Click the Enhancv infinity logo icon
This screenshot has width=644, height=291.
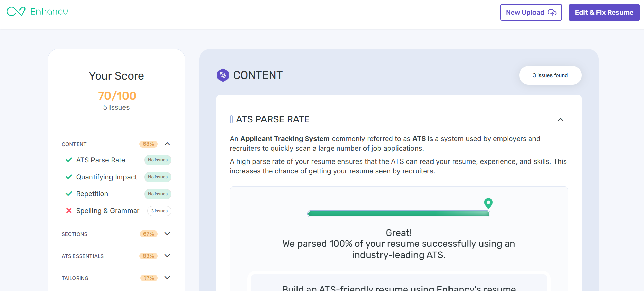tap(16, 12)
